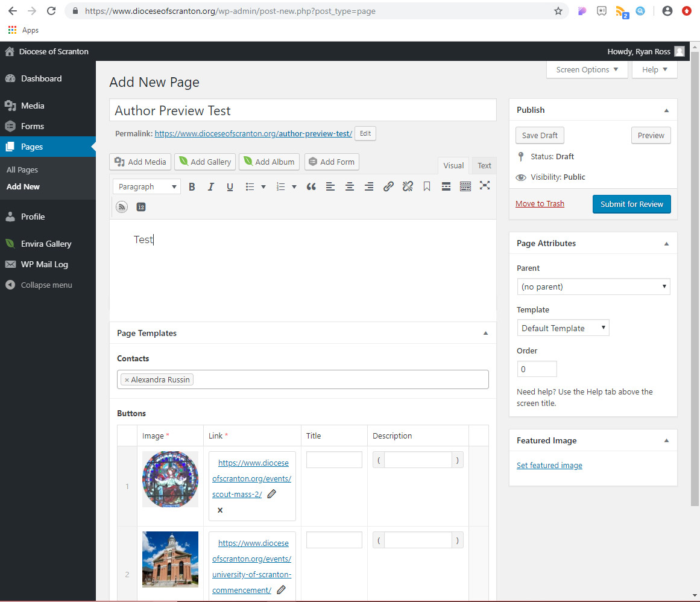Align text center in editor toolbar
The image size is (700, 602).
point(350,187)
